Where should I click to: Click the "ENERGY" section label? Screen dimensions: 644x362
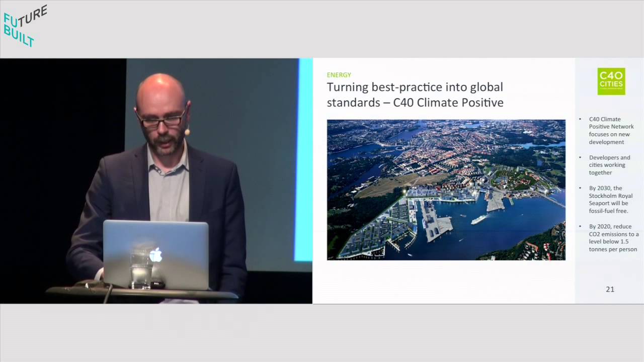339,75
